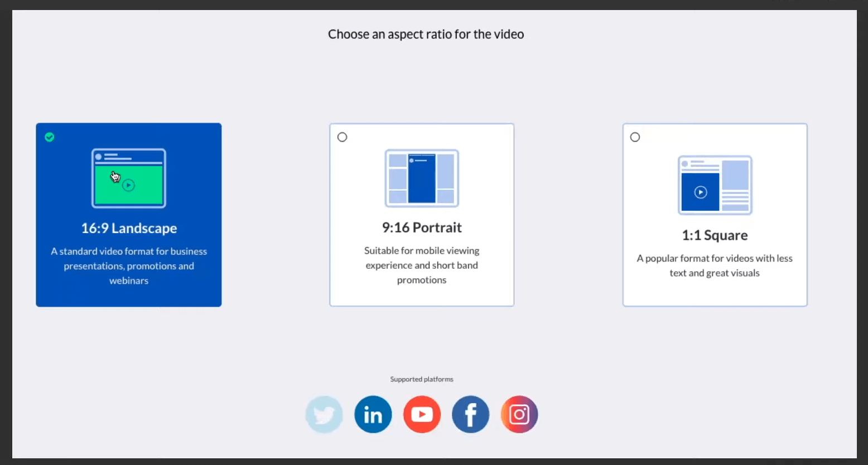This screenshot has width=868, height=465.
Task: Click the 'Choose an aspect ratio' heading
Action: coord(426,35)
